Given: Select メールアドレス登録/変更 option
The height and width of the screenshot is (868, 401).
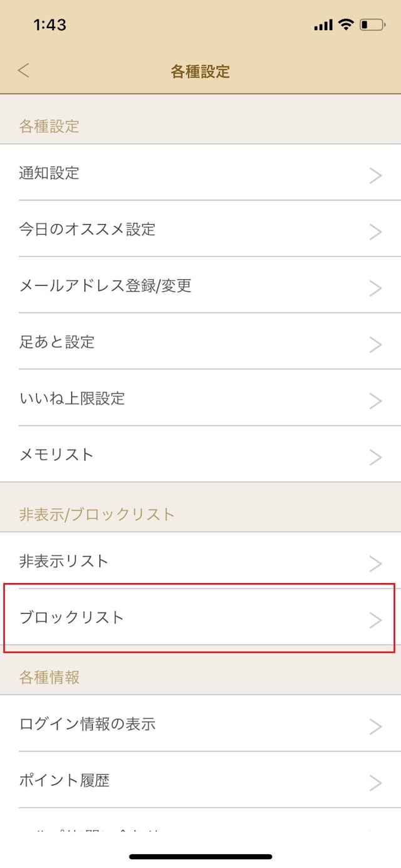Looking at the screenshot, I should pos(105,286).
